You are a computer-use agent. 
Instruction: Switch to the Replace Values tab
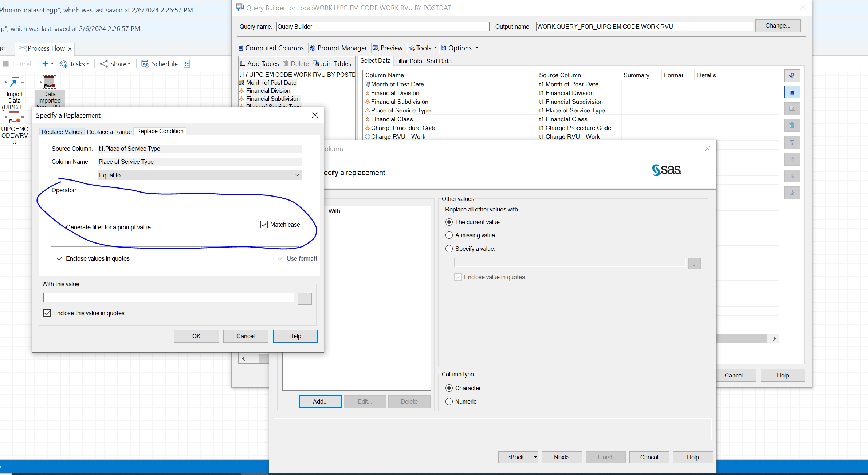point(62,132)
